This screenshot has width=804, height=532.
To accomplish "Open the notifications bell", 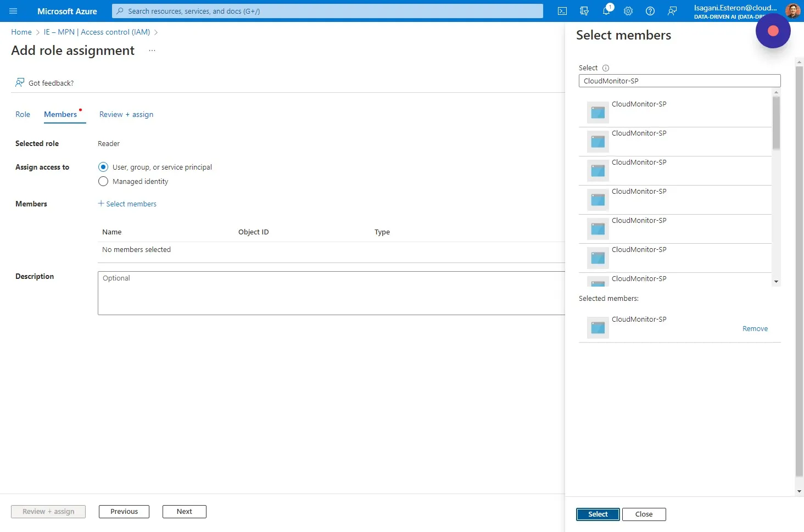I will pyautogui.click(x=606, y=11).
